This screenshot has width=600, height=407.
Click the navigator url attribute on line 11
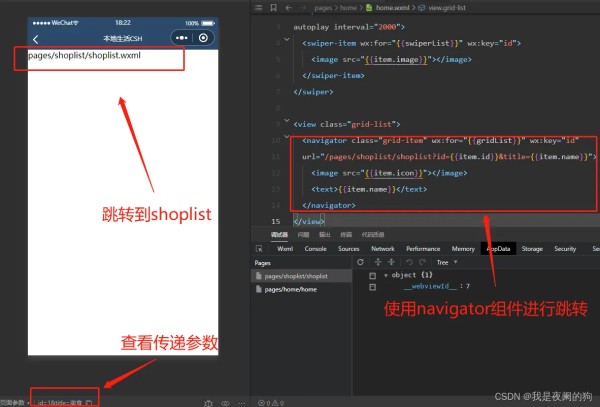[448, 156]
